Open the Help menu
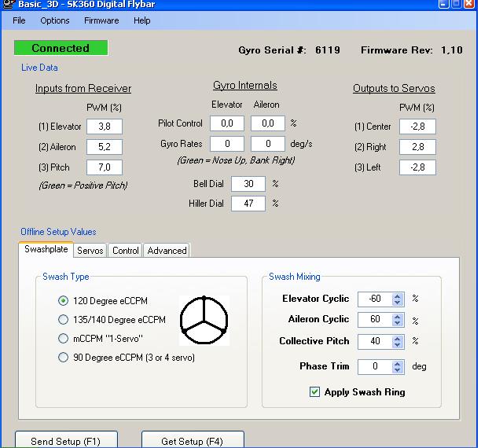503x448 pixels. coord(141,20)
